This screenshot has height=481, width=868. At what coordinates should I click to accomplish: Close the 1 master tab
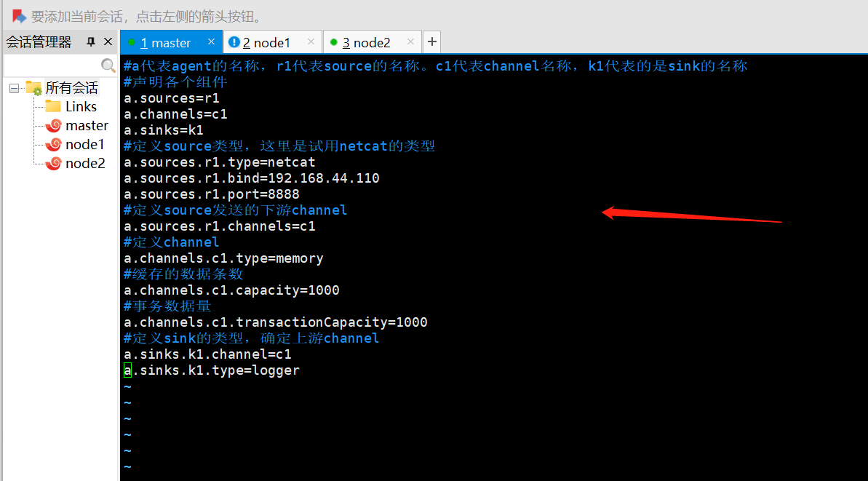211,41
